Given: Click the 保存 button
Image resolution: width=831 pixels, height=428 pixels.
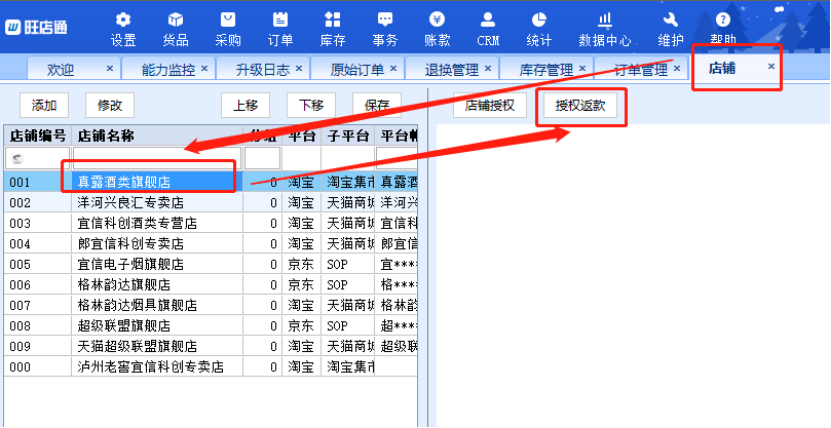Looking at the screenshot, I should [x=377, y=105].
